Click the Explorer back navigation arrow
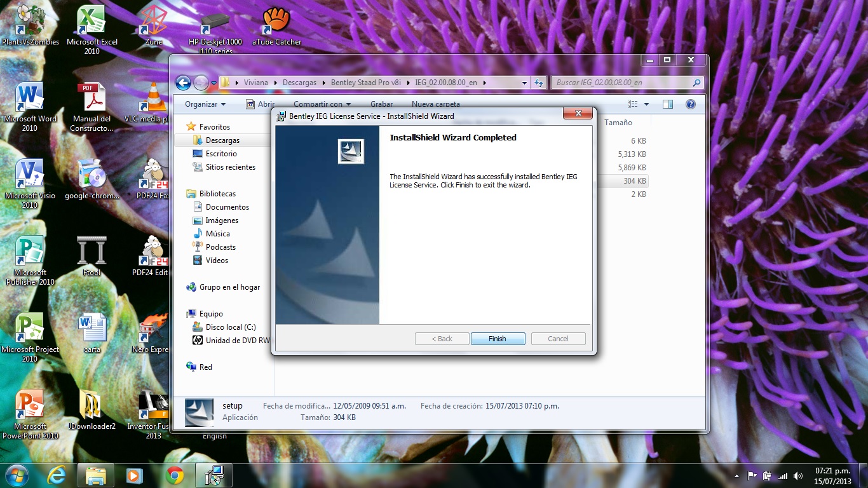868x488 pixels. coord(183,83)
